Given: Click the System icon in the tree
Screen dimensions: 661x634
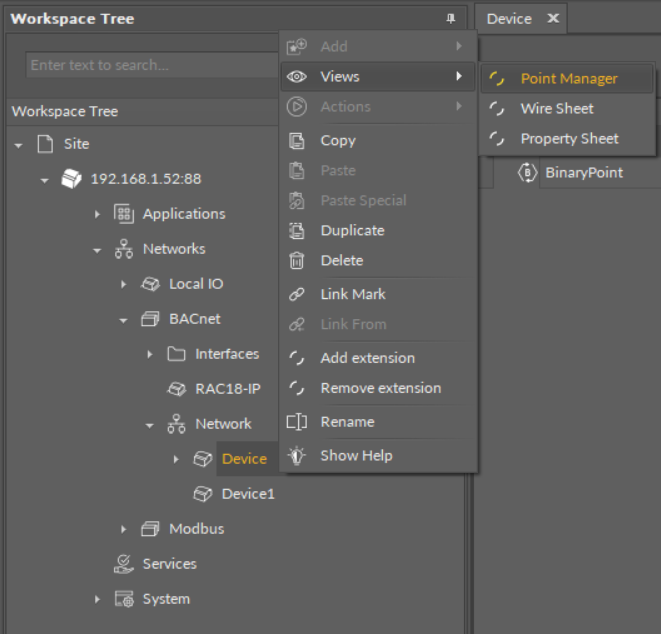Looking at the screenshot, I should (x=124, y=599).
